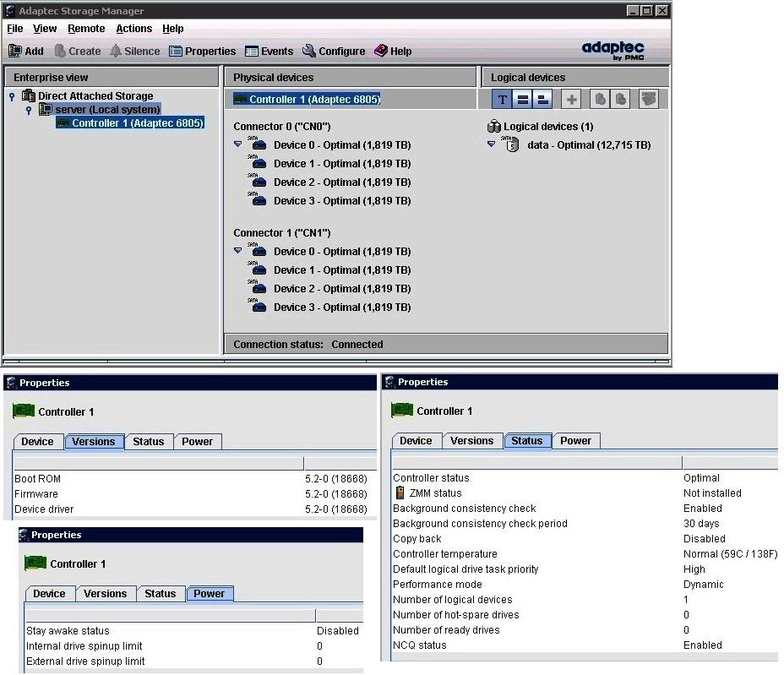Open the Events toolbar button
The image size is (784, 675).
click(x=269, y=51)
